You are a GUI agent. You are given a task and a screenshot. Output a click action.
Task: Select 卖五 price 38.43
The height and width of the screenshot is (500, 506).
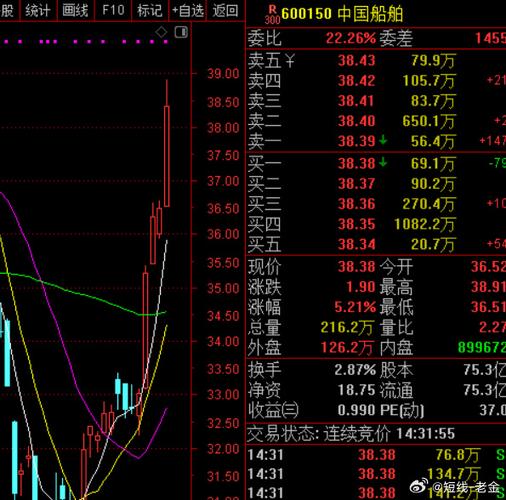(356, 61)
